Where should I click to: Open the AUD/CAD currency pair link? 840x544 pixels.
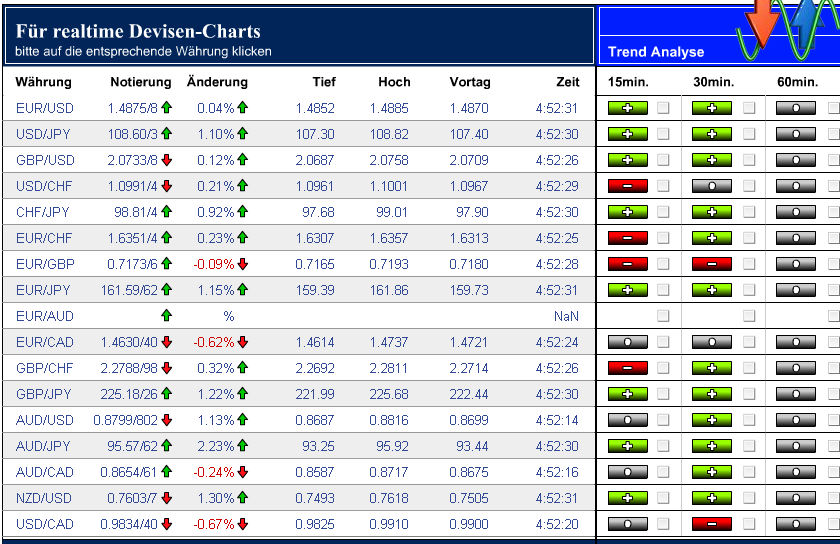point(45,471)
